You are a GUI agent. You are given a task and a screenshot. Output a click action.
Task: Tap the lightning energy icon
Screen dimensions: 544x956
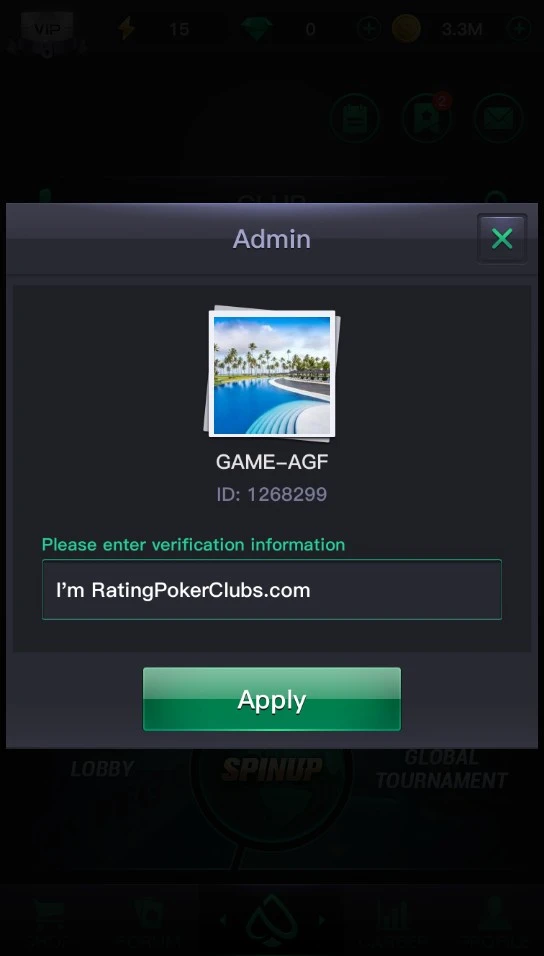[x=127, y=28]
